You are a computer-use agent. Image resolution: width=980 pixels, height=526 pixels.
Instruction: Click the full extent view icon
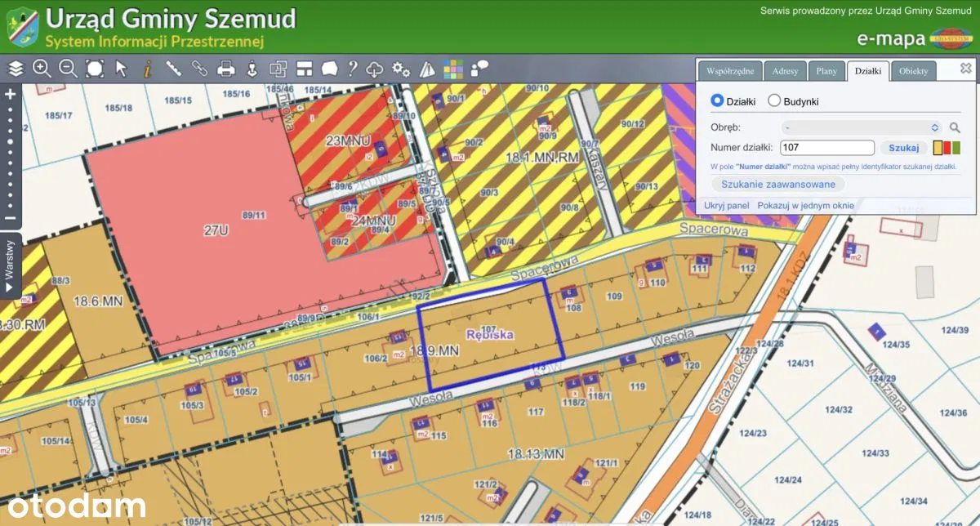(95, 69)
